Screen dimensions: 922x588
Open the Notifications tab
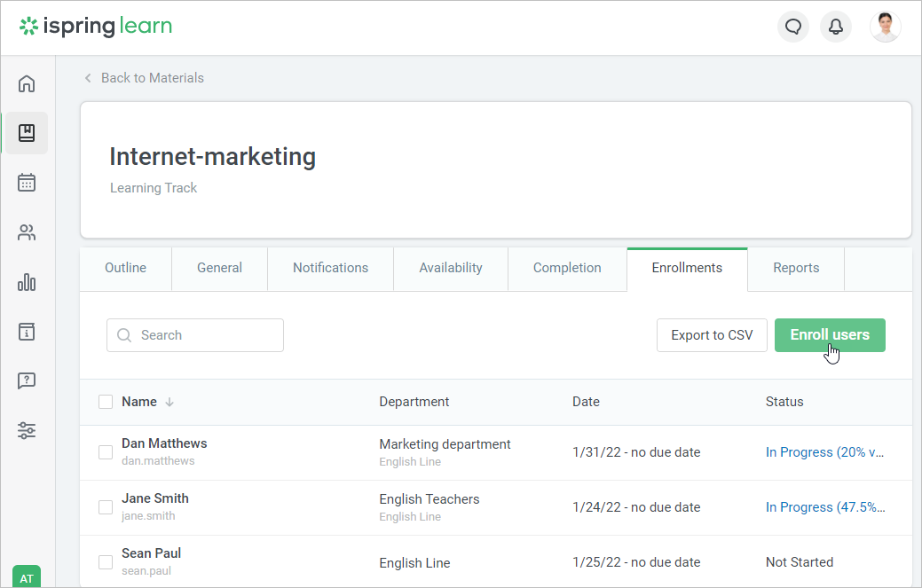coord(330,267)
